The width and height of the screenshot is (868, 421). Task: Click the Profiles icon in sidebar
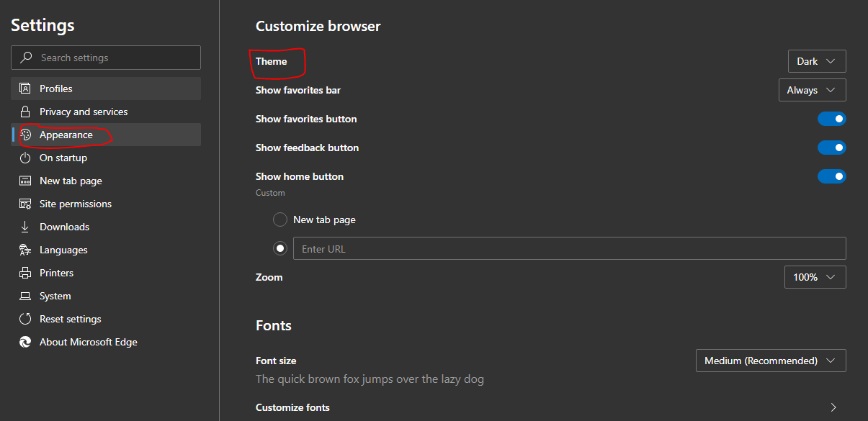point(25,89)
